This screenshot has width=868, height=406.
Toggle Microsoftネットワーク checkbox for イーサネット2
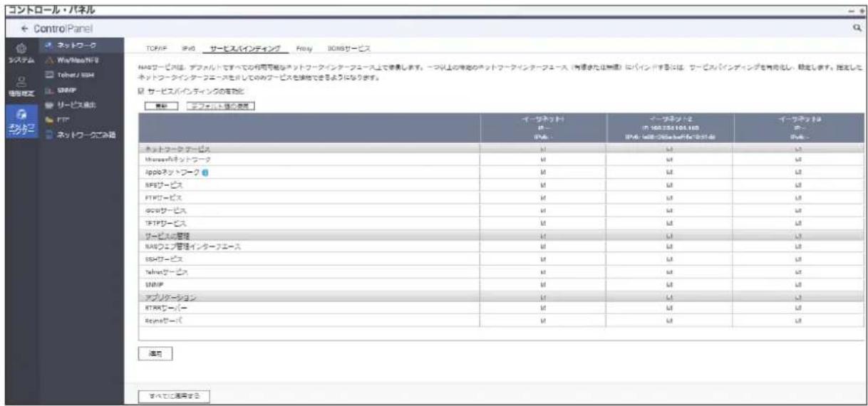click(x=670, y=161)
